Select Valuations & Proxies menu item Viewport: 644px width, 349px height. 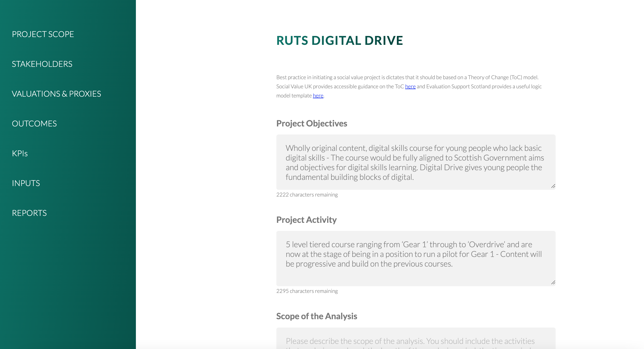click(x=56, y=94)
